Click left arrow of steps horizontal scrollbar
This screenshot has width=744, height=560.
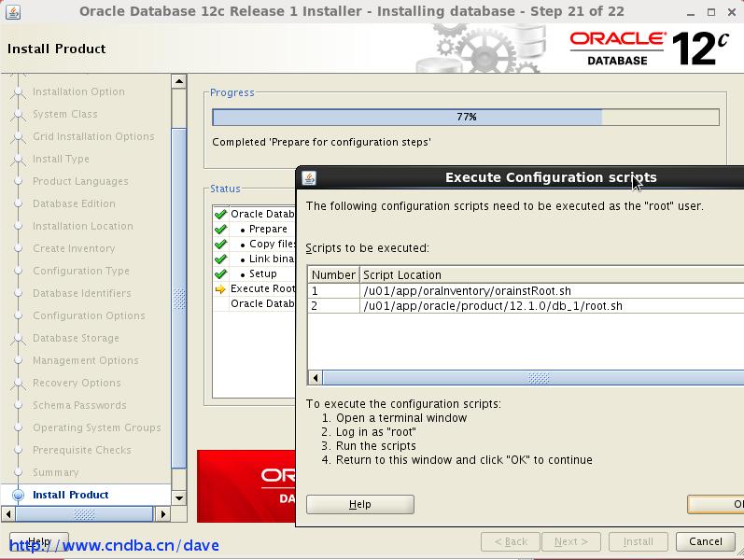[8, 514]
